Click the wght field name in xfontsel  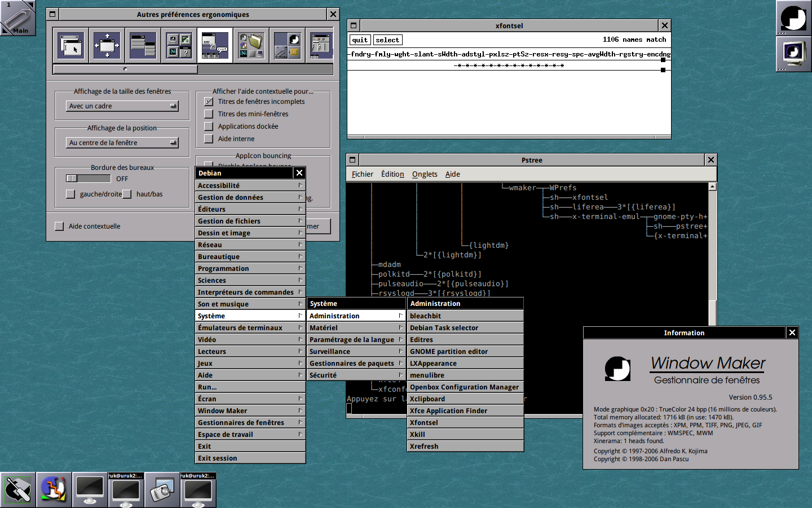pyautogui.click(x=403, y=54)
